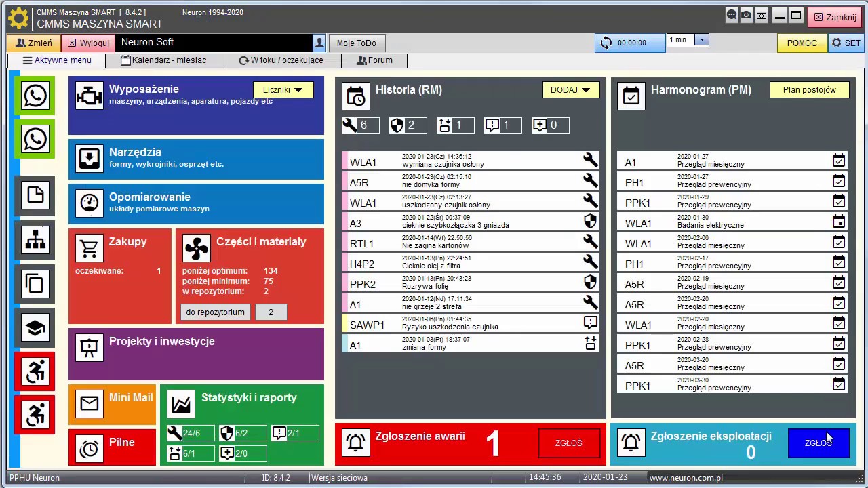Image resolution: width=868 pixels, height=488 pixels.
Task: Open the 2/1 warning statistics box
Action: [x=294, y=433]
